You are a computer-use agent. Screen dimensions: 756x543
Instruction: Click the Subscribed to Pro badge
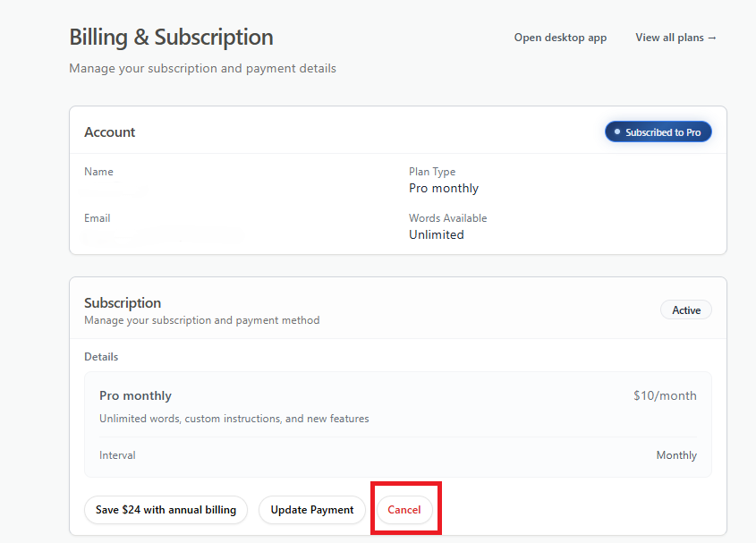pos(658,132)
